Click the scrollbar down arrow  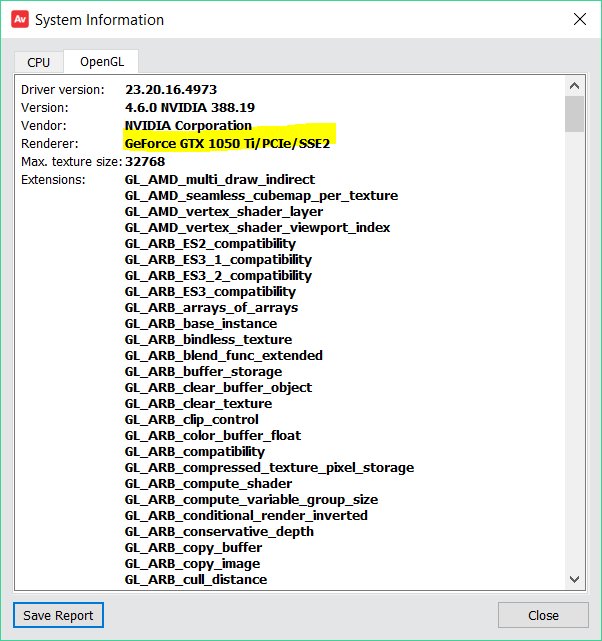coord(574,579)
